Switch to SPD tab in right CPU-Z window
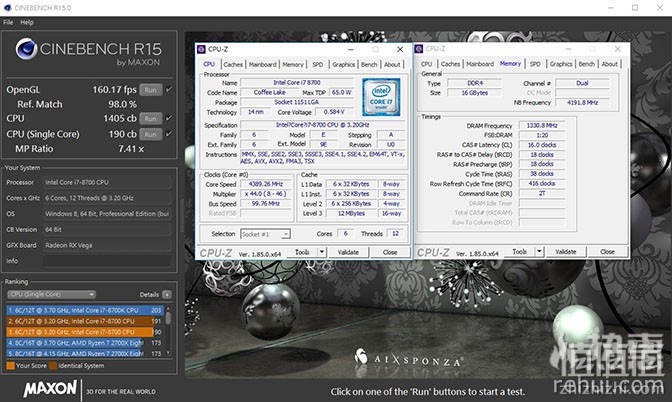Screen dimensions: 672x402 tap(535, 64)
